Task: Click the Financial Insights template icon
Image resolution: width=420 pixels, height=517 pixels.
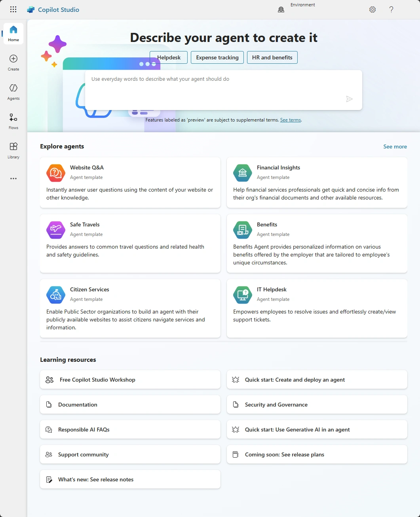Action: click(x=243, y=173)
